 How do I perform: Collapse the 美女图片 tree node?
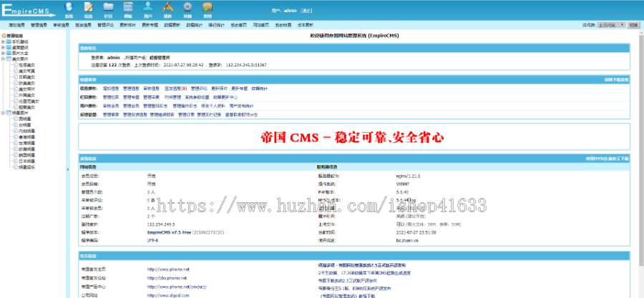[x=4, y=59]
